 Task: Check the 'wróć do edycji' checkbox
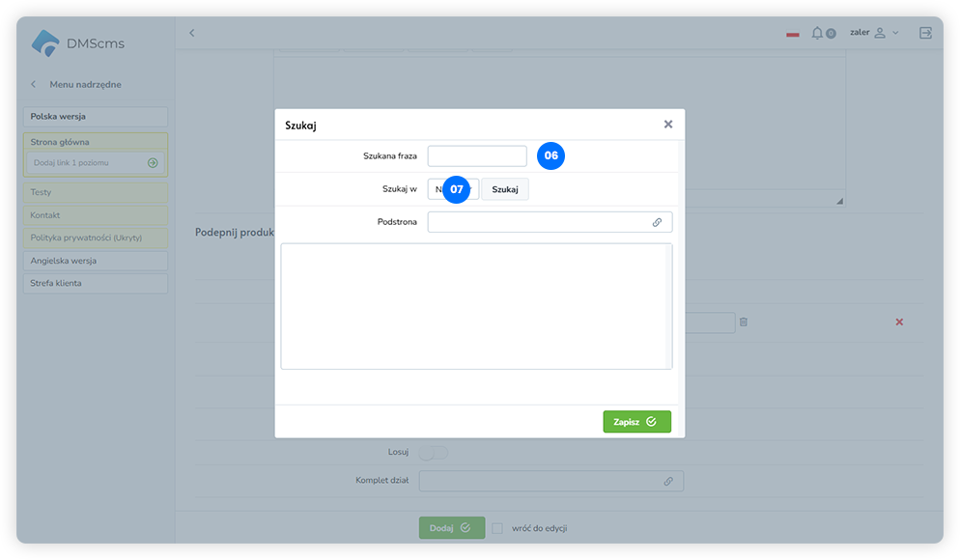(x=497, y=528)
